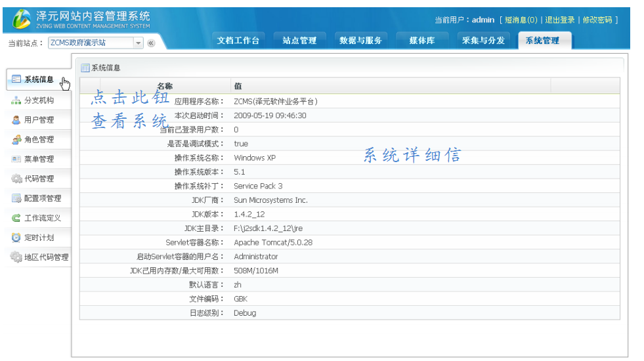
Task: Switch to the 站点管理 tab
Action: click(299, 41)
